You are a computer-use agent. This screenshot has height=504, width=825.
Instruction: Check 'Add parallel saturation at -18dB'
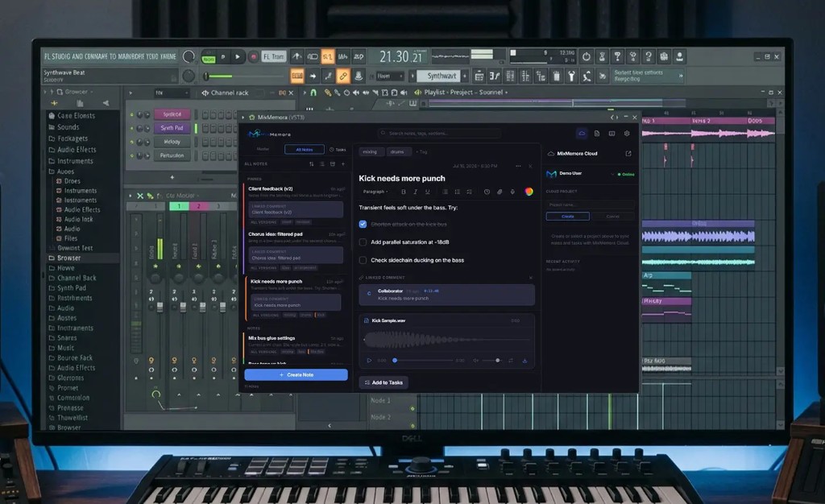click(363, 242)
